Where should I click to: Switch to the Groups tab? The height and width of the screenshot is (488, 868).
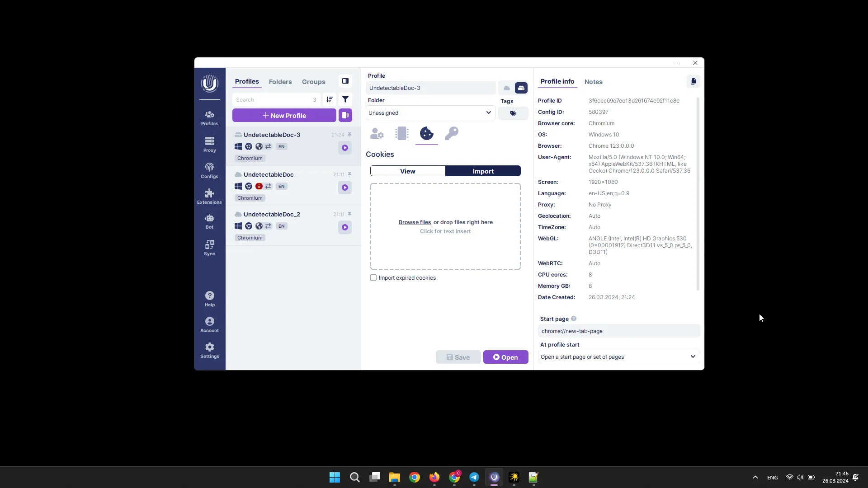314,82
